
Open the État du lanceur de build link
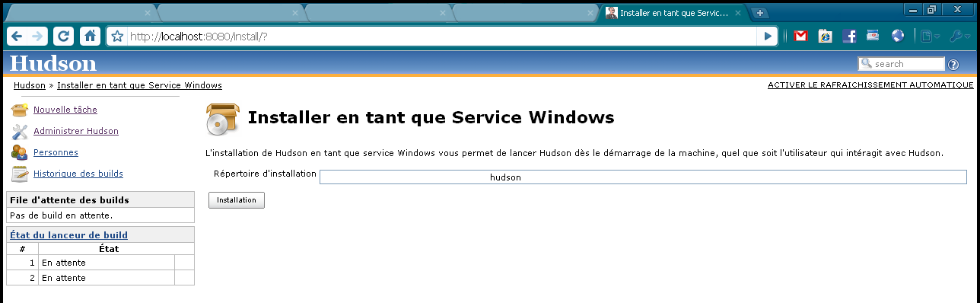click(x=68, y=235)
